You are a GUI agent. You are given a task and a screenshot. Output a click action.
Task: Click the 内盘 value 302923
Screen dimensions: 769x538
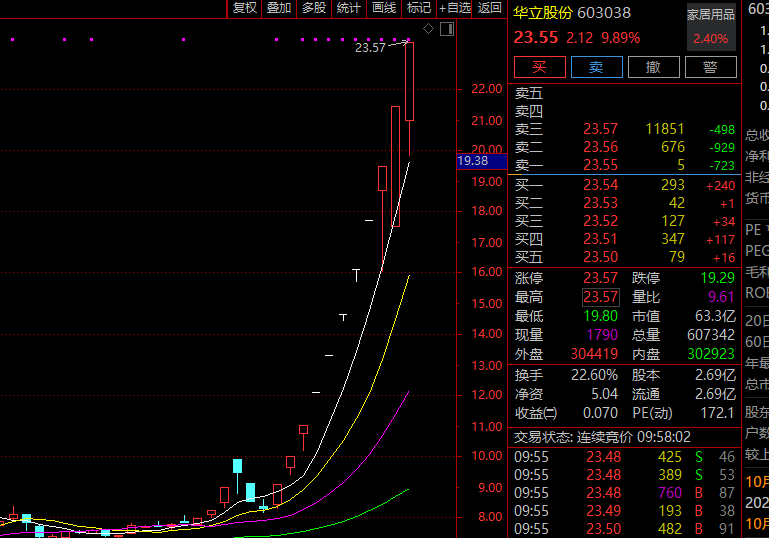coord(711,354)
